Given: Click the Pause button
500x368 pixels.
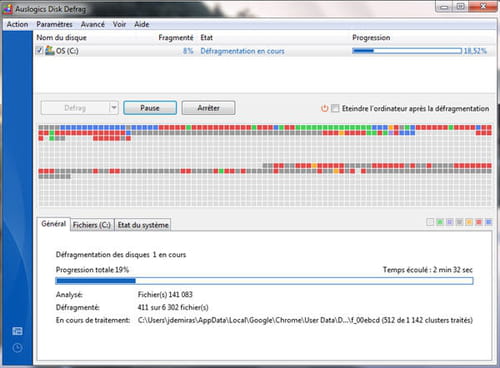Looking at the screenshot, I should (x=150, y=108).
